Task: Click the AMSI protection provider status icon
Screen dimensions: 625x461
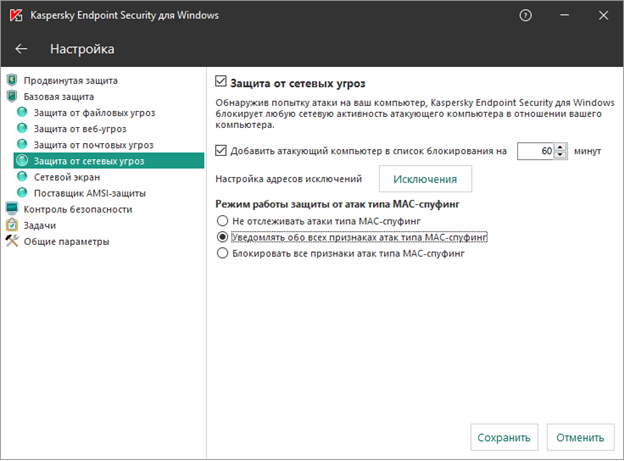Action: [x=24, y=193]
